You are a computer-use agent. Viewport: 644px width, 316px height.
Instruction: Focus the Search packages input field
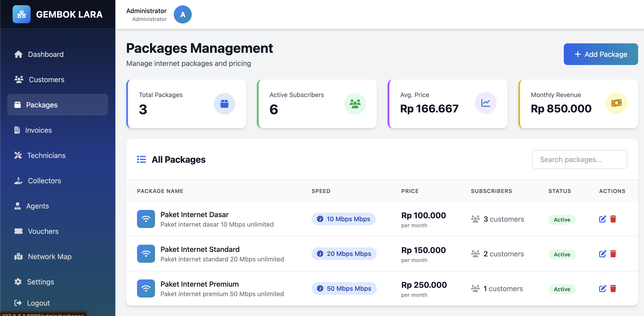click(x=579, y=160)
